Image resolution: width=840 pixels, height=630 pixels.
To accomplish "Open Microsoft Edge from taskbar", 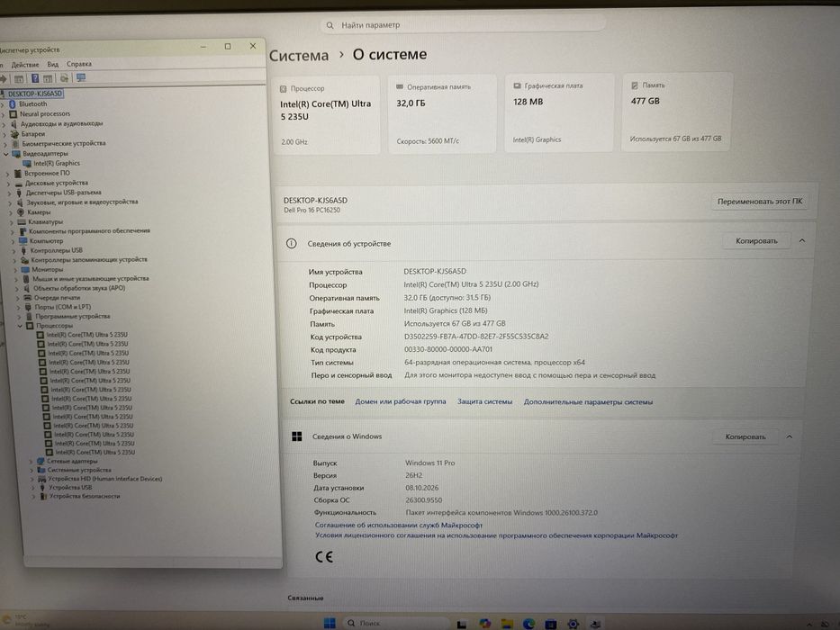I will pos(528,624).
